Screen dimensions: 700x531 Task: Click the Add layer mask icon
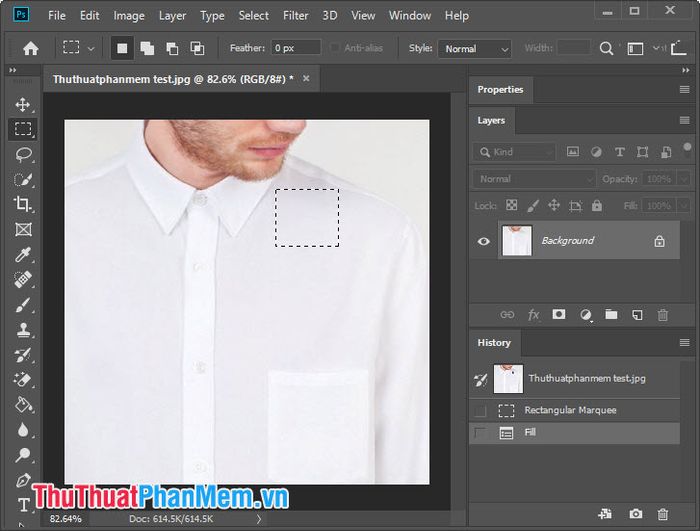(x=558, y=314)
